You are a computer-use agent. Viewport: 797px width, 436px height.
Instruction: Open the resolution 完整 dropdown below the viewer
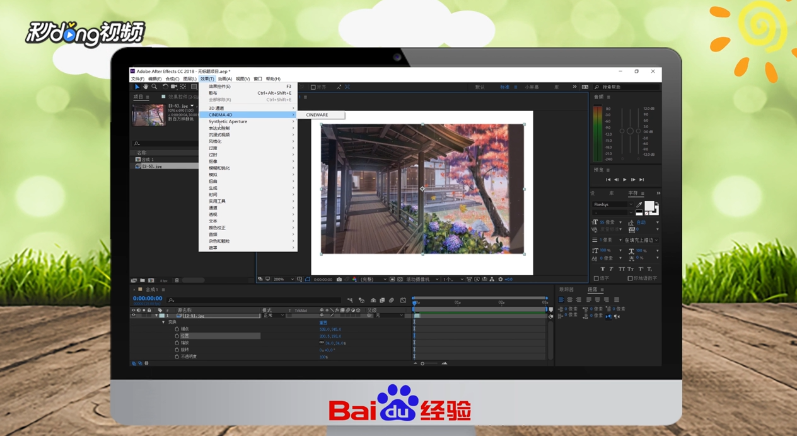coord(373,279)
